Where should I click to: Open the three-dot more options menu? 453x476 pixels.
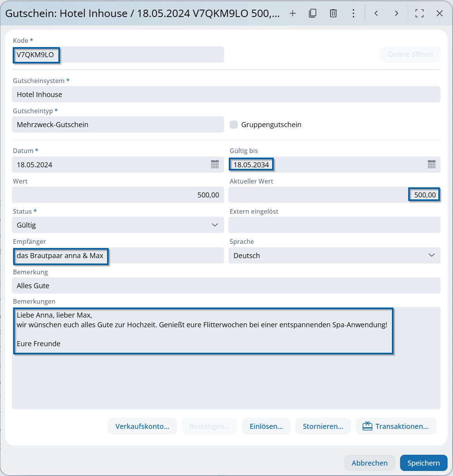click(x=353, y=14)
